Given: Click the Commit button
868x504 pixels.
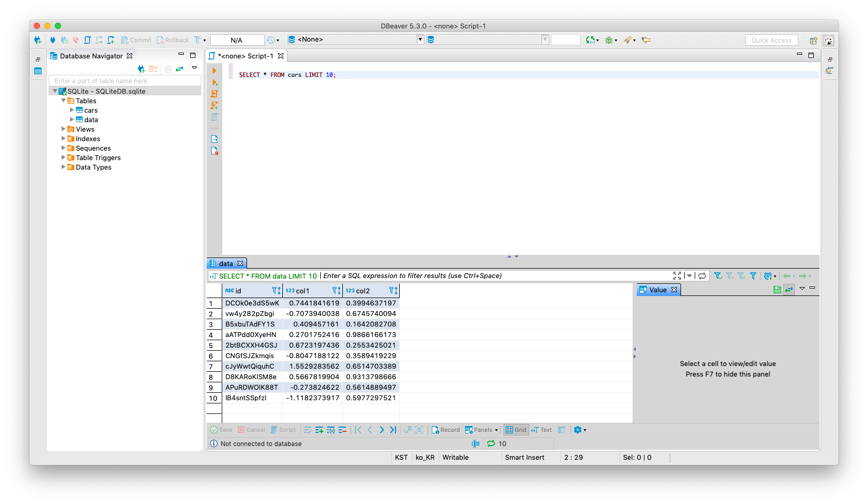Looking at the screenshot, I should coord(136,40).
